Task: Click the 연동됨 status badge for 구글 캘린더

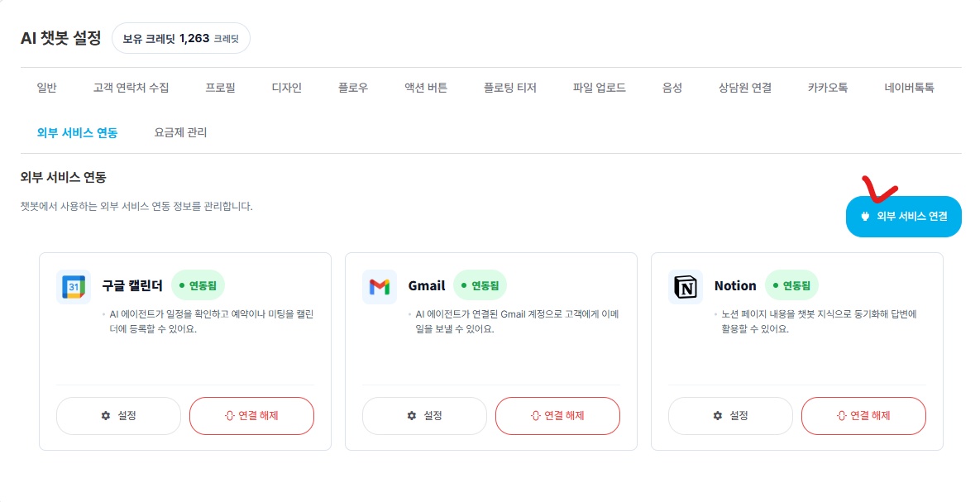Action: (198, 285)
